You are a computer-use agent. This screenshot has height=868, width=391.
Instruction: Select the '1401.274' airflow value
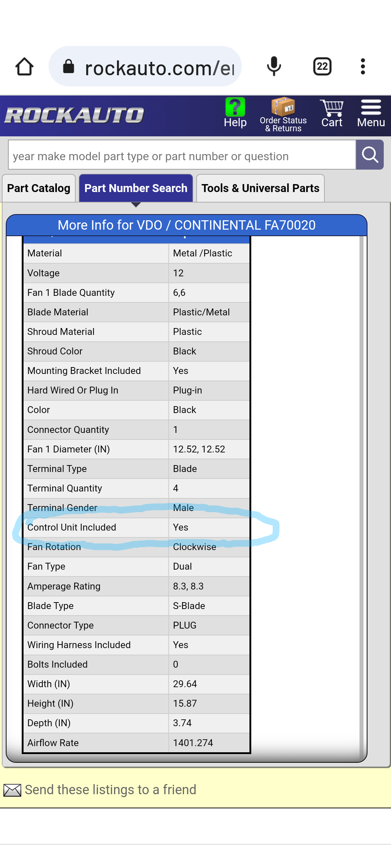click(193, 743)
